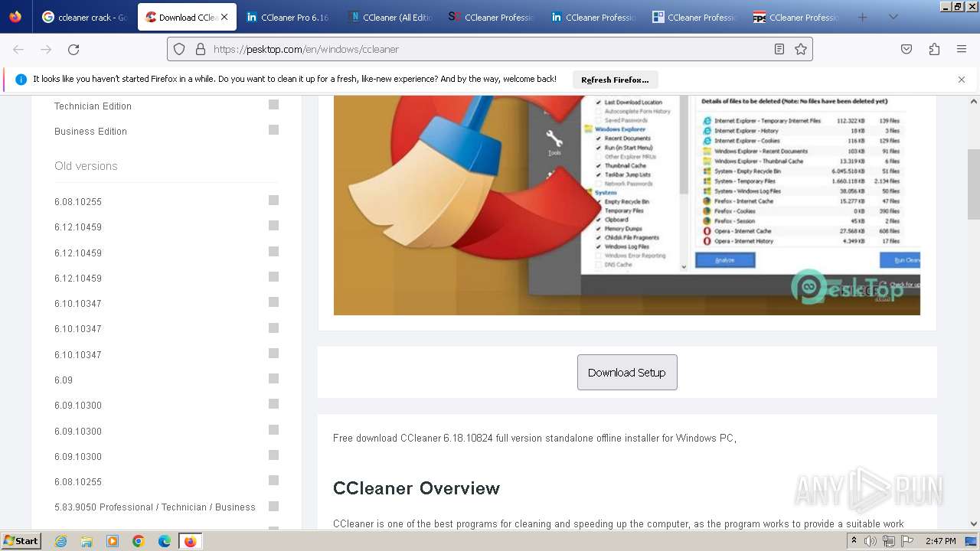Click the scrollbar down arrow

(973, 524)
